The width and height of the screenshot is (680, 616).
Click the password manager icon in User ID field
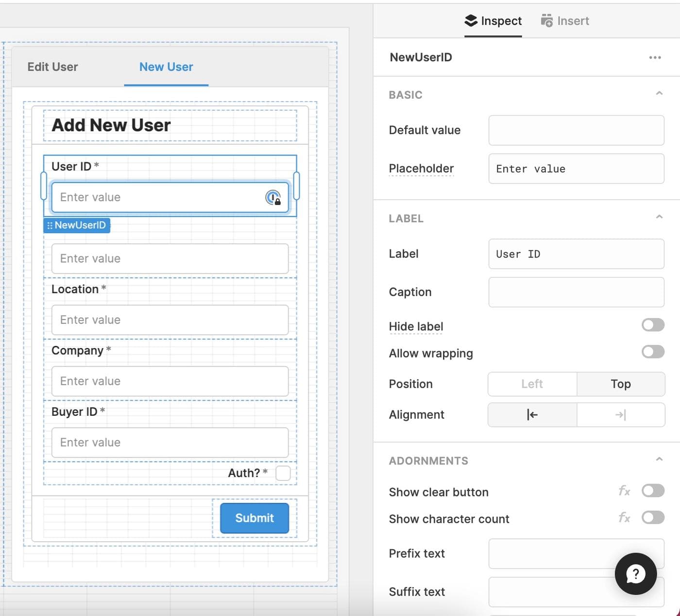pyautogui.click(x=273, y=198)
